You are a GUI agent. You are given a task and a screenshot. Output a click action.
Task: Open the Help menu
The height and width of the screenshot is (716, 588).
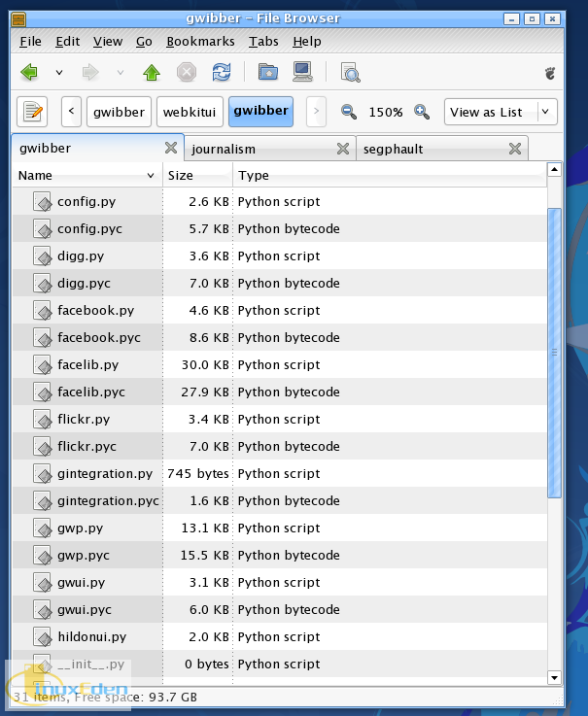pyautogui.click(x=307, y=42)
